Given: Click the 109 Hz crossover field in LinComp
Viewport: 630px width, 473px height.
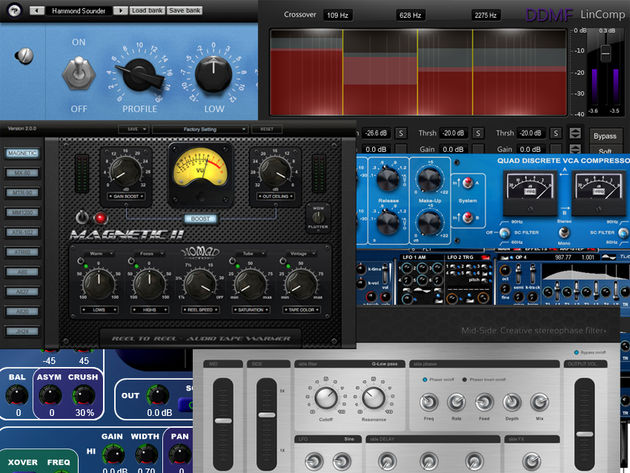Looking at the screenshot, I should 338,15.
